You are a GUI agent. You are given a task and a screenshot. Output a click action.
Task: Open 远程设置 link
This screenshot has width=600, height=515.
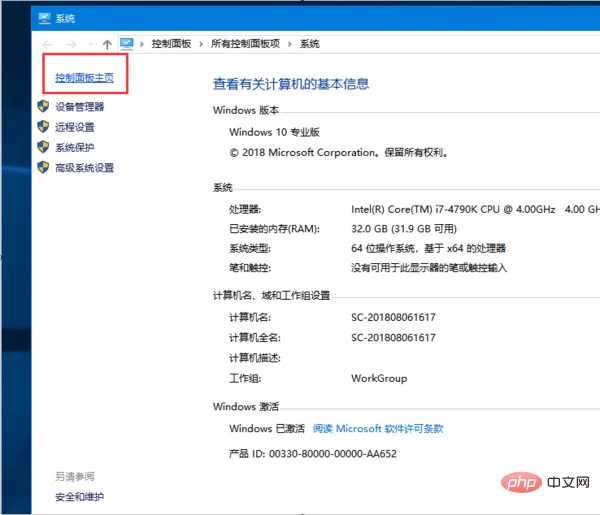[75, 127]
